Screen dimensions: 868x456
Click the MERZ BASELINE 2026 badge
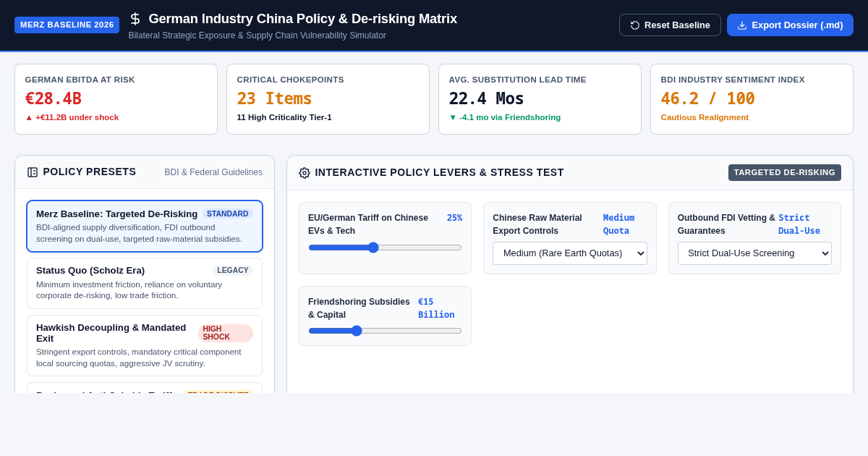click(x=67, y=25)
